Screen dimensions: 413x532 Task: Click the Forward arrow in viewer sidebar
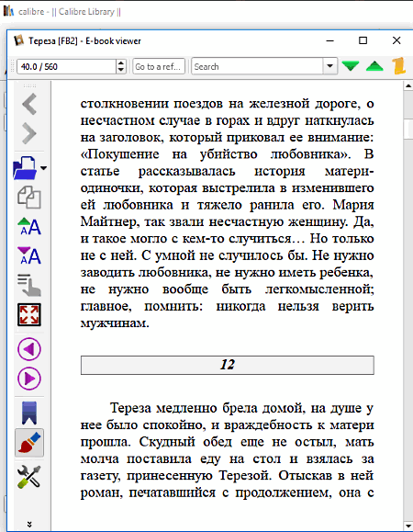click(x=29, y=133)
